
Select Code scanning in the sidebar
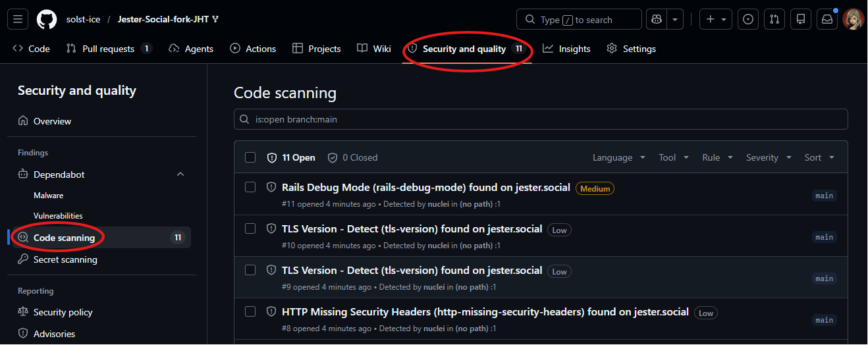(x=101, y=238)
